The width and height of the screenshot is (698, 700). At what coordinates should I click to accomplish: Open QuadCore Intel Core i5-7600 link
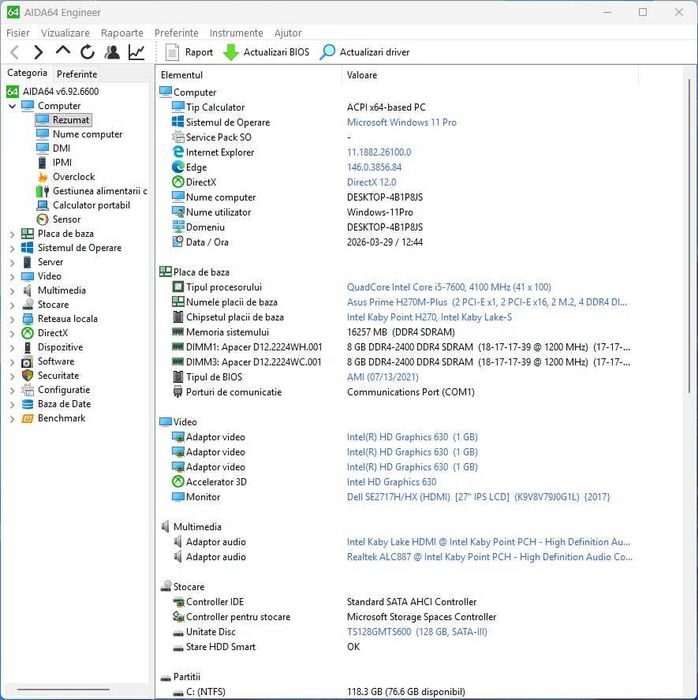449,287
